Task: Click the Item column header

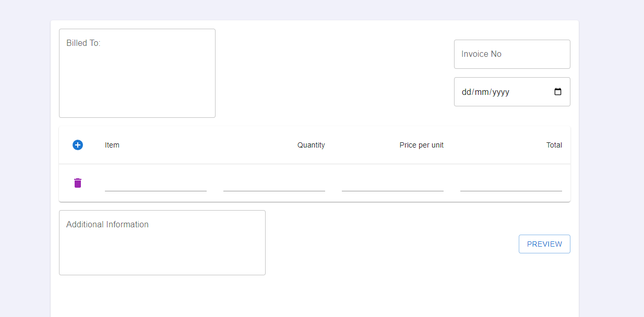Action: (112, 145)
